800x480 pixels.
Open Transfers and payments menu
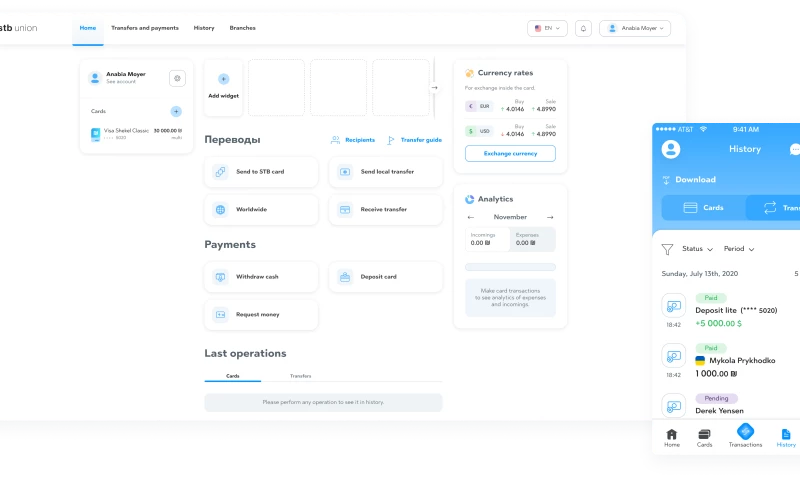click(x=145, y=28)
